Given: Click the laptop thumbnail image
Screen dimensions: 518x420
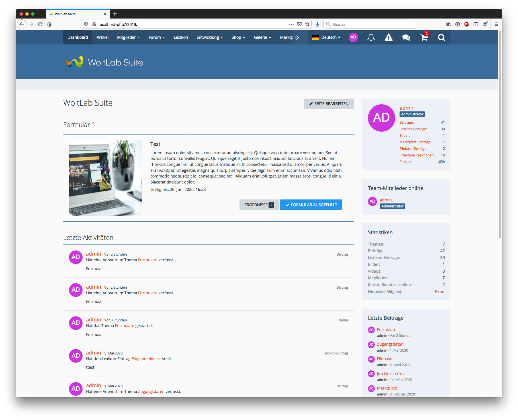Looking at the screenshot, I should pyautogui.click(x=105, y=178).
